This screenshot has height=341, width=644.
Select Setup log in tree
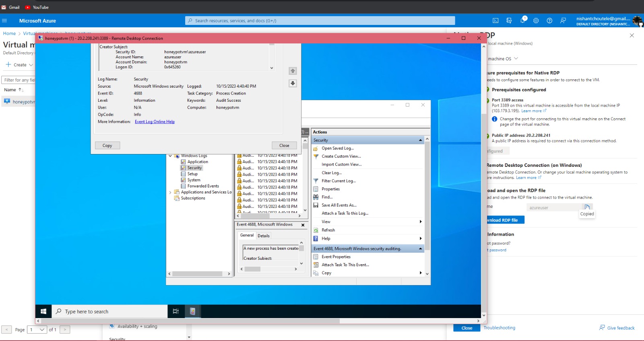[192, 174]
